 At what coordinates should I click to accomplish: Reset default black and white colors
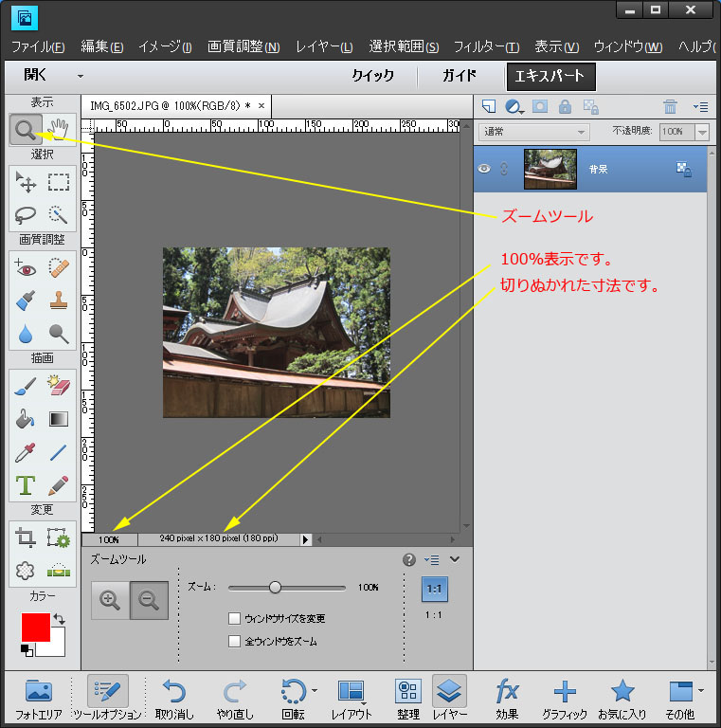pyautogui.click(x=27, y=650)
